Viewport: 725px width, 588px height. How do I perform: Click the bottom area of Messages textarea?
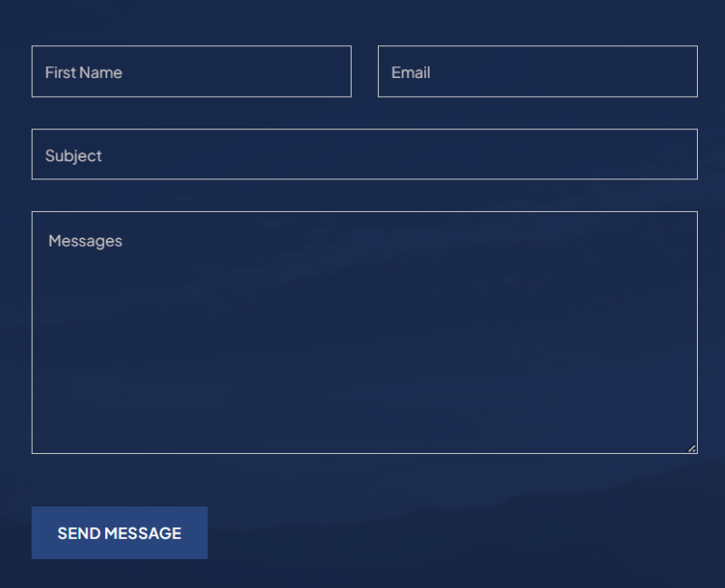[x=364, y=430]
